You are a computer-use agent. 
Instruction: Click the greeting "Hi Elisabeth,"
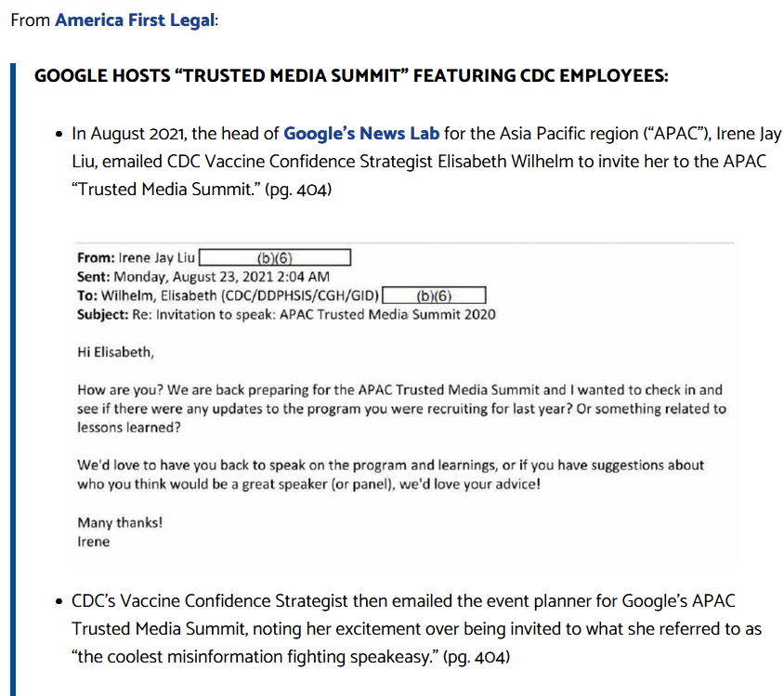coord(115,352)
